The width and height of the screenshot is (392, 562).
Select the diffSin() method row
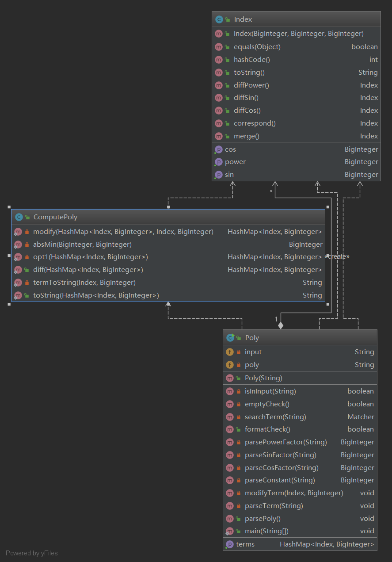296,98
